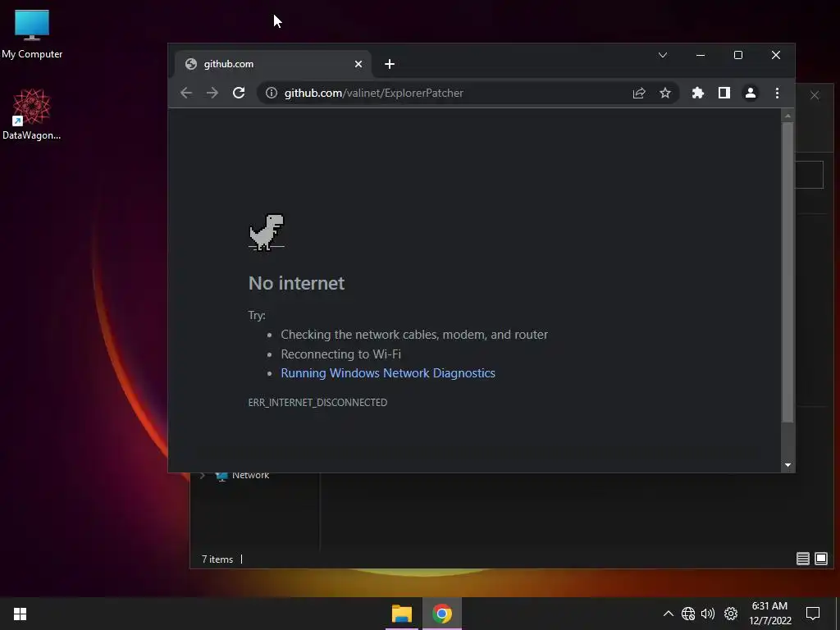The image size is (840, 630).
Task: Click the settings gear tray icon
Action: tap(731, 614)
